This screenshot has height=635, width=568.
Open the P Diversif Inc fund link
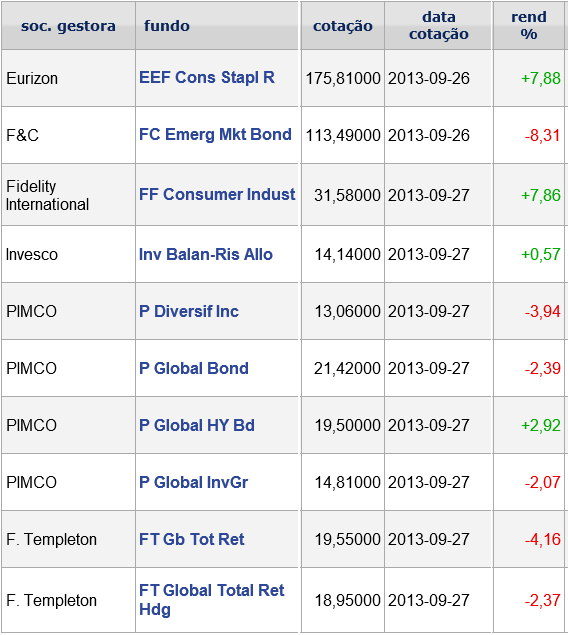coord(189,311)
